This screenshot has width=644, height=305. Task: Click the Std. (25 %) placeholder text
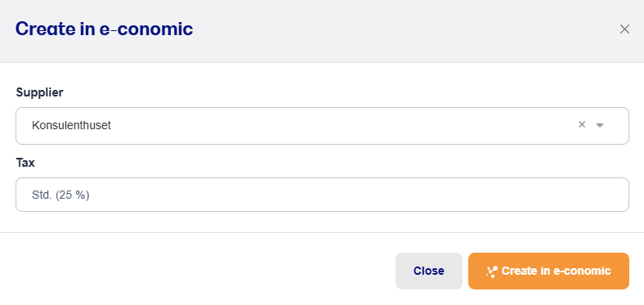pos(60,195)
